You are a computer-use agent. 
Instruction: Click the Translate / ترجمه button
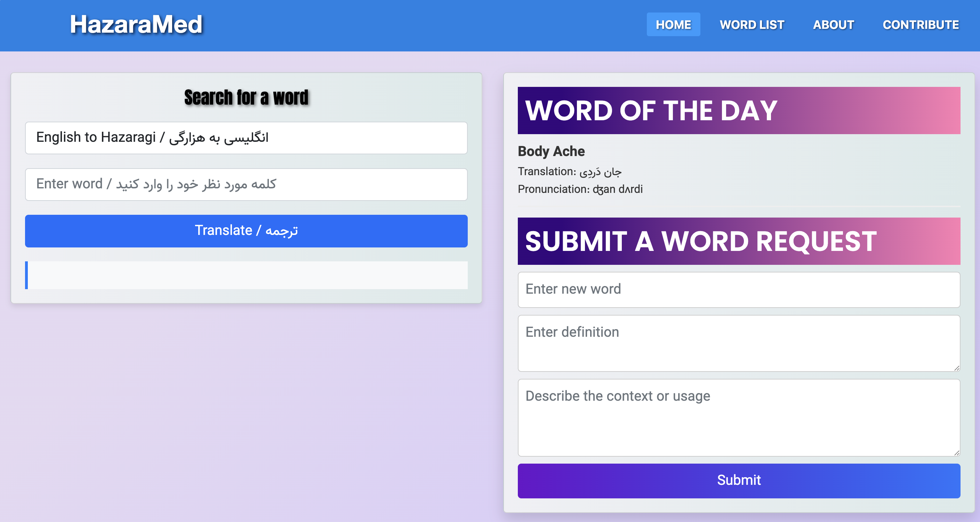coord(246,231)
